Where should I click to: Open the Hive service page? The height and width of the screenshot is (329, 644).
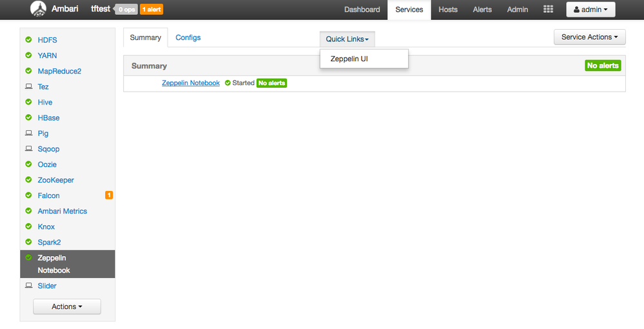pos(44,103)
